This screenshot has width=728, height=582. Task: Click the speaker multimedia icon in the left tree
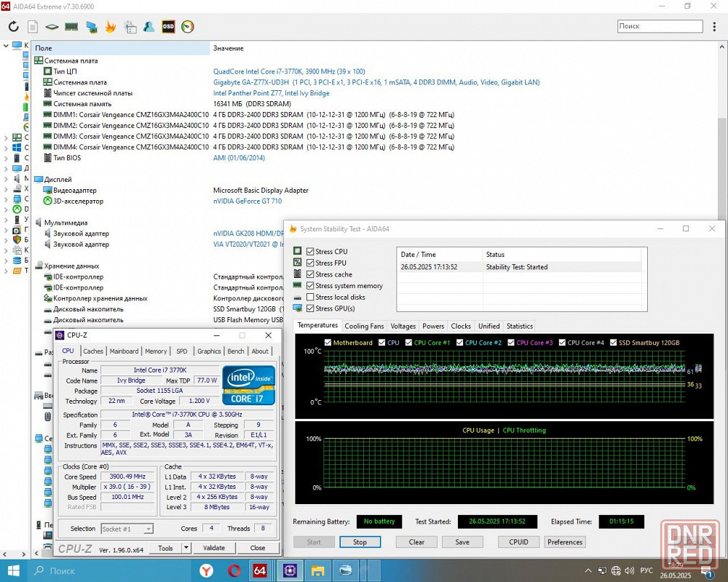click(x=17, y=178)
